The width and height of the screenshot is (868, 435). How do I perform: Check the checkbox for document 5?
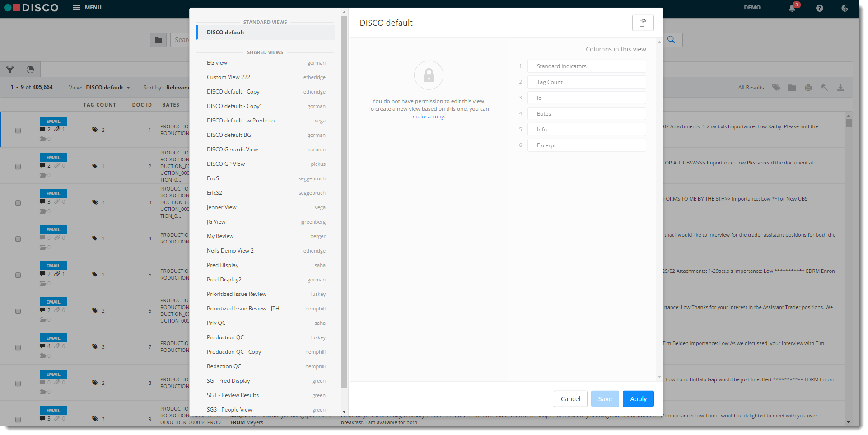tap(18, 275)
